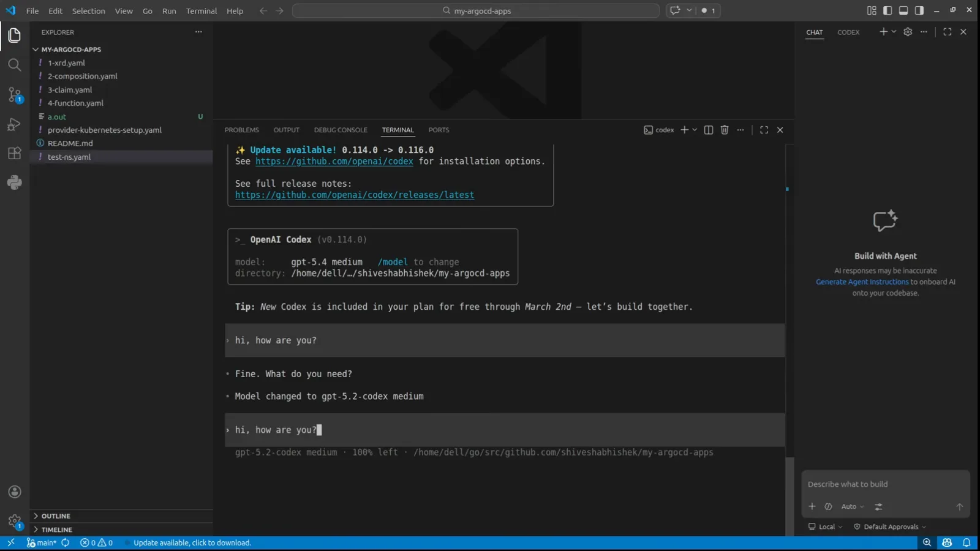
Task: Open the Manage gear menu
Action: coord(15,522)
